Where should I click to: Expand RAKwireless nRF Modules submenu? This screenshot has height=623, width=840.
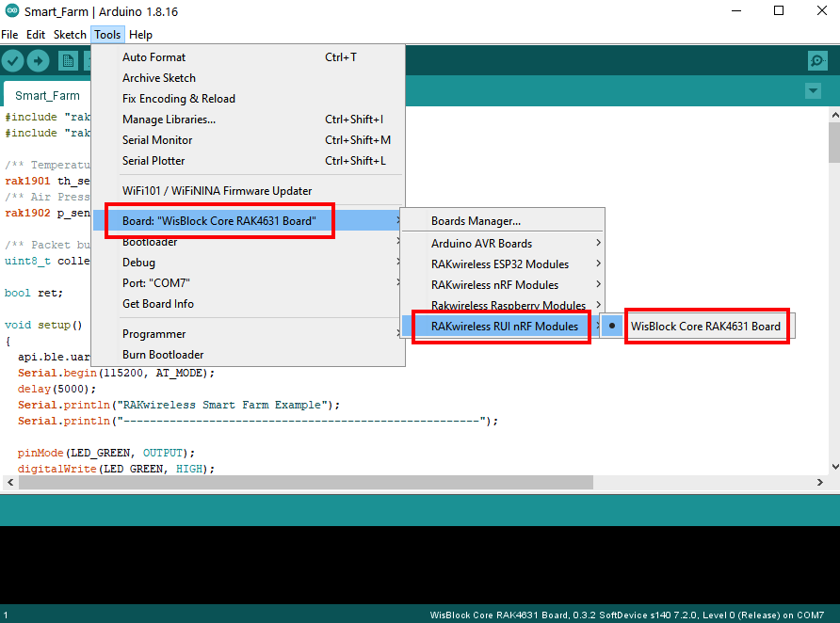click(503, 285)
